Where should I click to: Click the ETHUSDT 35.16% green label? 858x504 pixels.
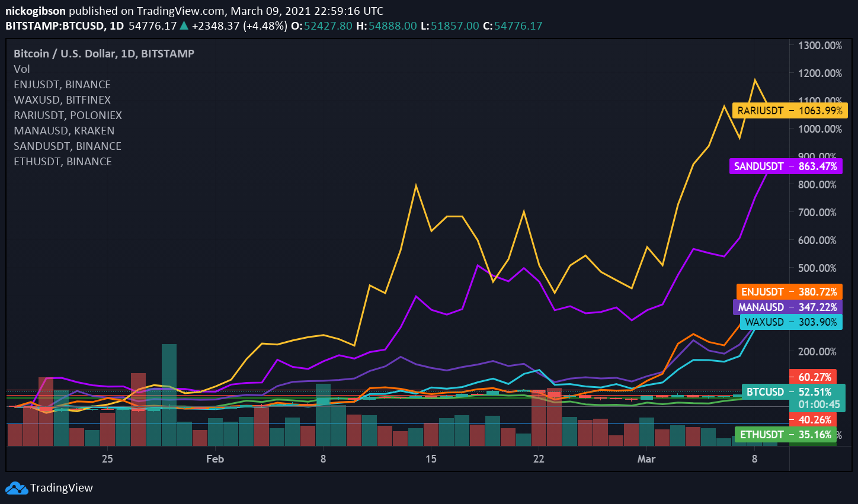(x=786, y=435)
